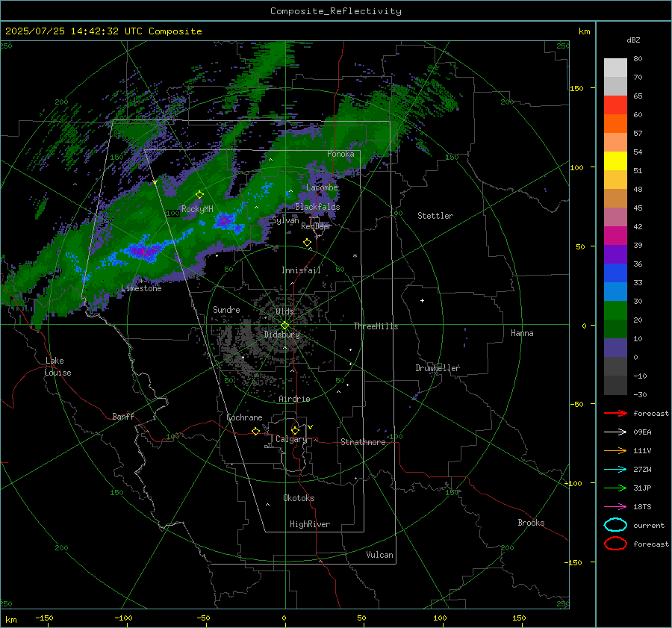672x628 pixels.
Task: Click the Airdrie label
Action: [294, 399]
